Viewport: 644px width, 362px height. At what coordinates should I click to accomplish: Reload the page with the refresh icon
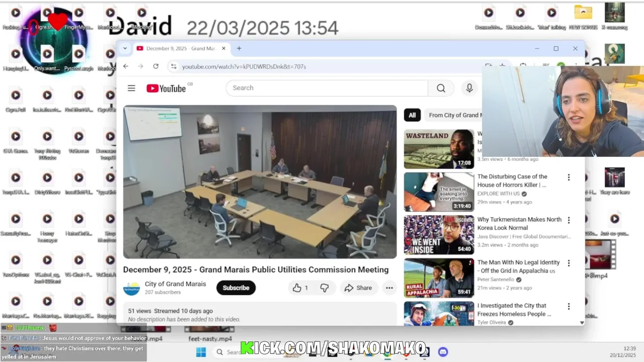click(156, 66)
